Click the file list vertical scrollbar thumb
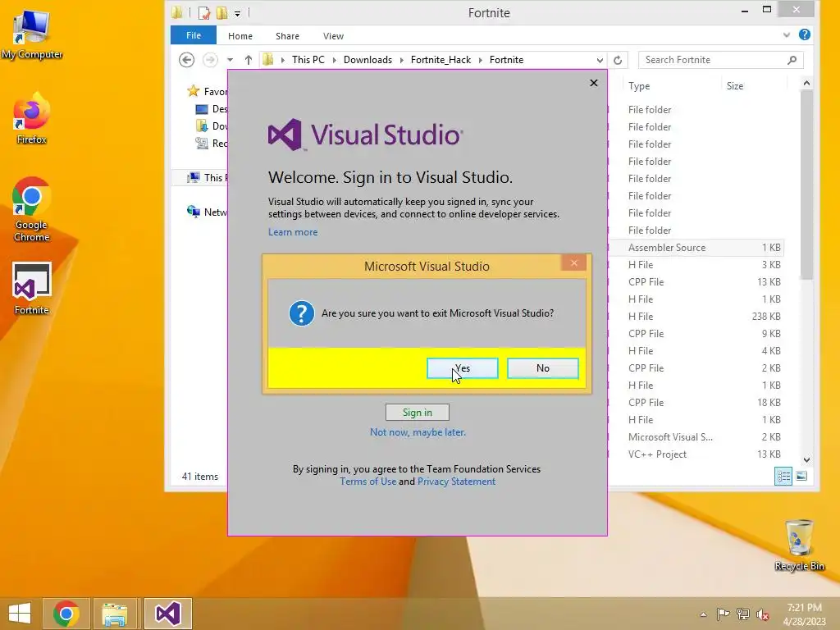This screenshot has height=630, width=840. point(806,185)
